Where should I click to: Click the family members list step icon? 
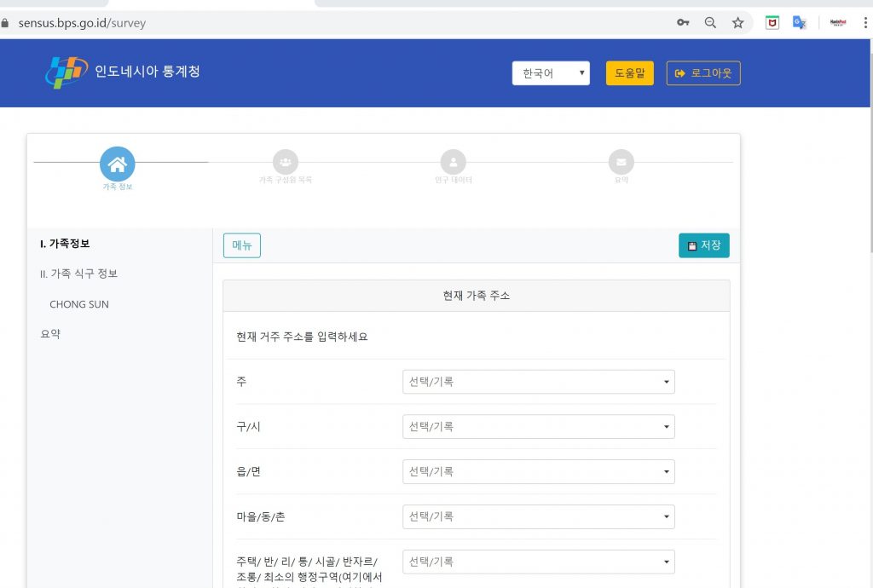[x=285, y=161]
